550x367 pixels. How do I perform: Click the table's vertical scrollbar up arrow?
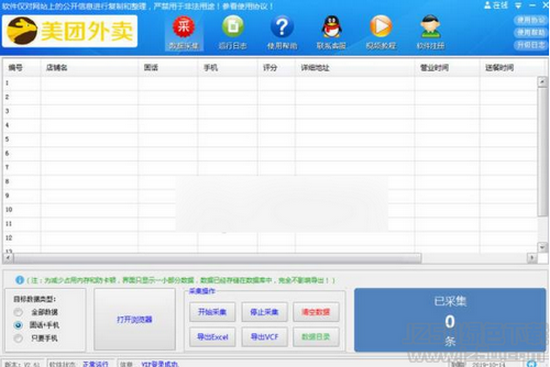pyautogui.click(x=542, y=82)
